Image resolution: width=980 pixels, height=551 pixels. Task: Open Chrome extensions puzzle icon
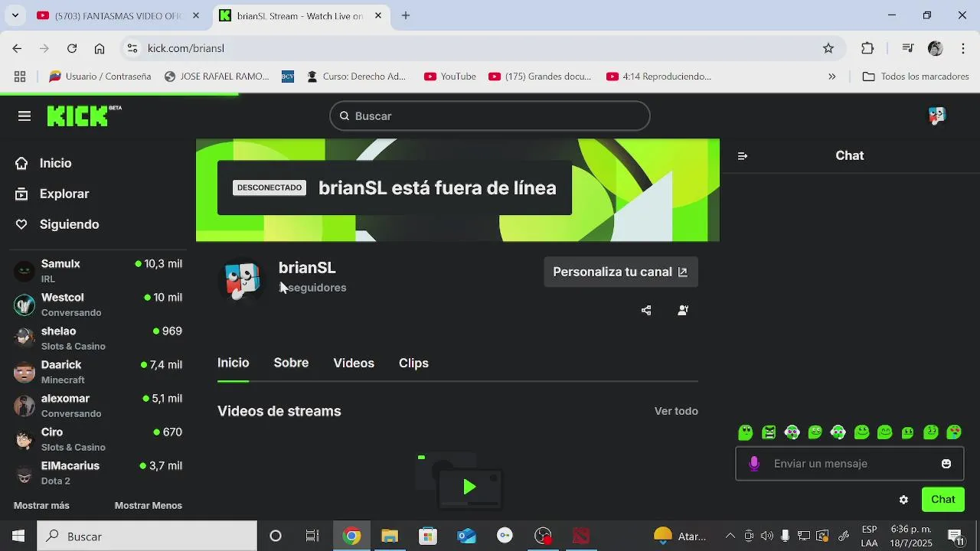click(x=867, y=48)
